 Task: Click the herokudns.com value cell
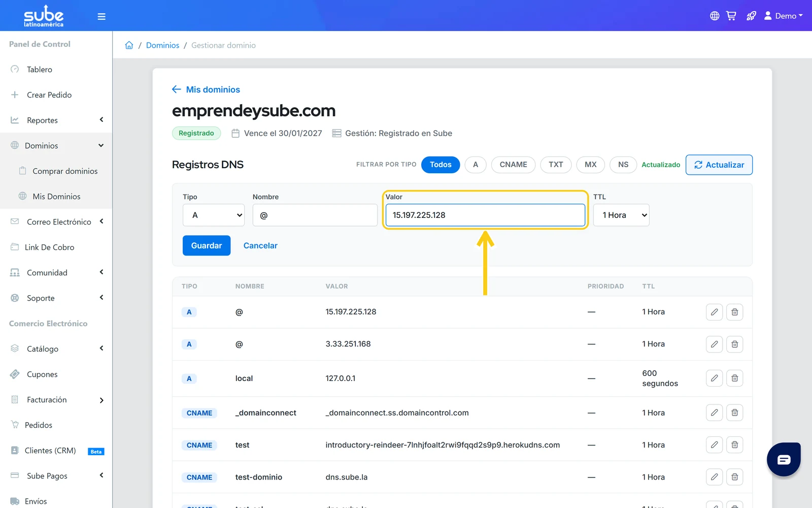[x=443, y=445]
